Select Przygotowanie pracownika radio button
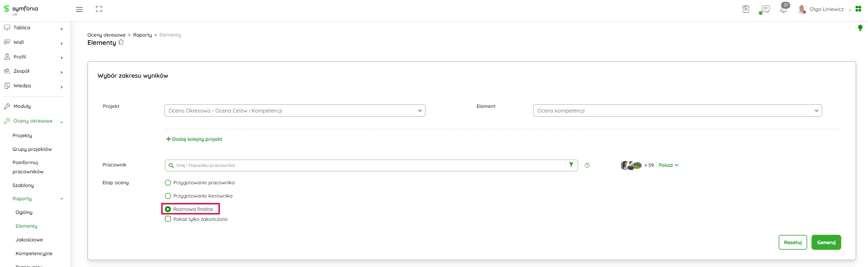This screenshot has height=267, width=868. (168, 183)
